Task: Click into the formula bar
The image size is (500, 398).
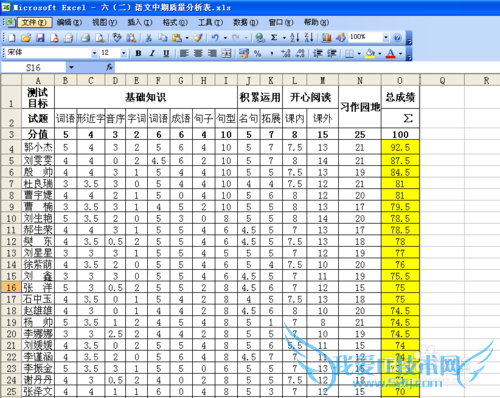Action: tap(307, 68)
